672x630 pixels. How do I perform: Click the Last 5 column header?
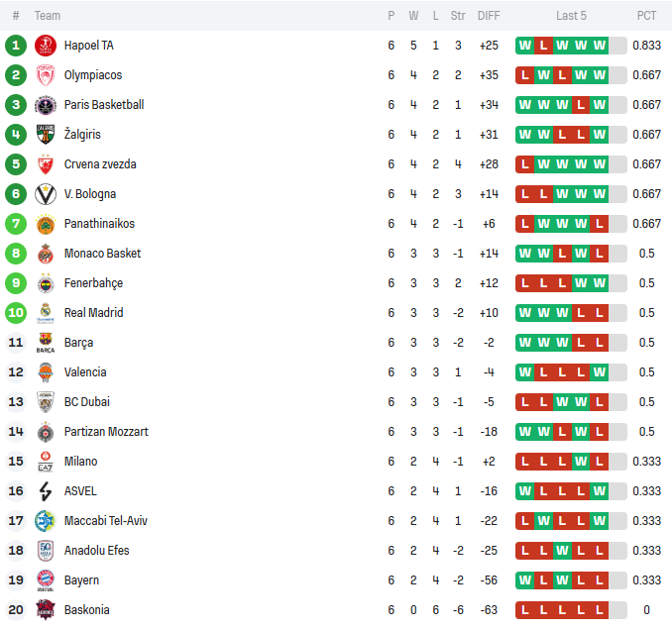pyautogui.click(x=571, y=16)
